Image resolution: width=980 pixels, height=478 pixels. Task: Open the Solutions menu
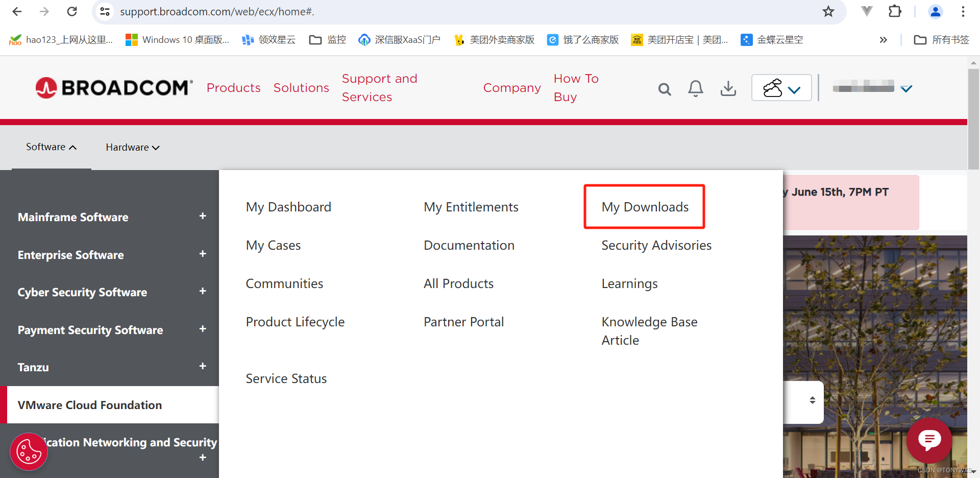301,88
